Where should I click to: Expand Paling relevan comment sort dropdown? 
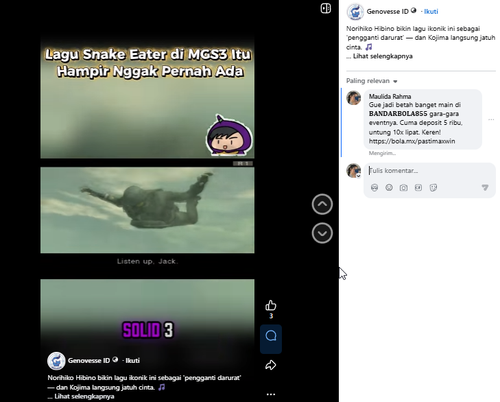[x=372, y=81]
